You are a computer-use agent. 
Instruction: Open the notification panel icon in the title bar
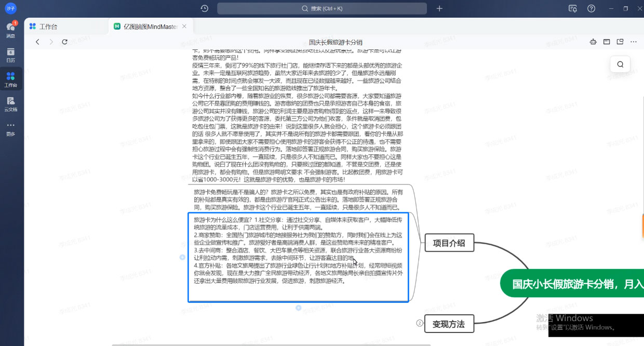pyautogui.click(x=573, y=8)
